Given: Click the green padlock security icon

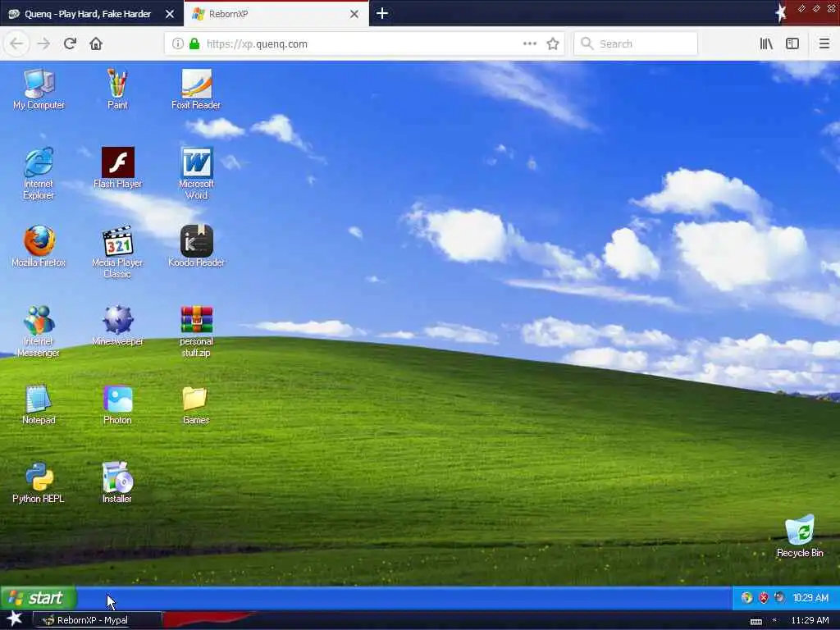Looking at the screenshot, I should [x=194, y=44].
